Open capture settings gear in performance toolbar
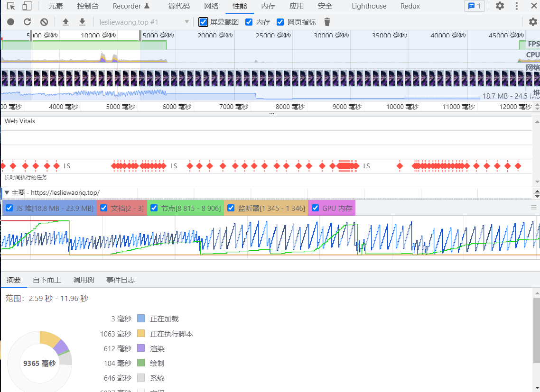The width and height of the screenshot is (540, 392). pos(532,22)
